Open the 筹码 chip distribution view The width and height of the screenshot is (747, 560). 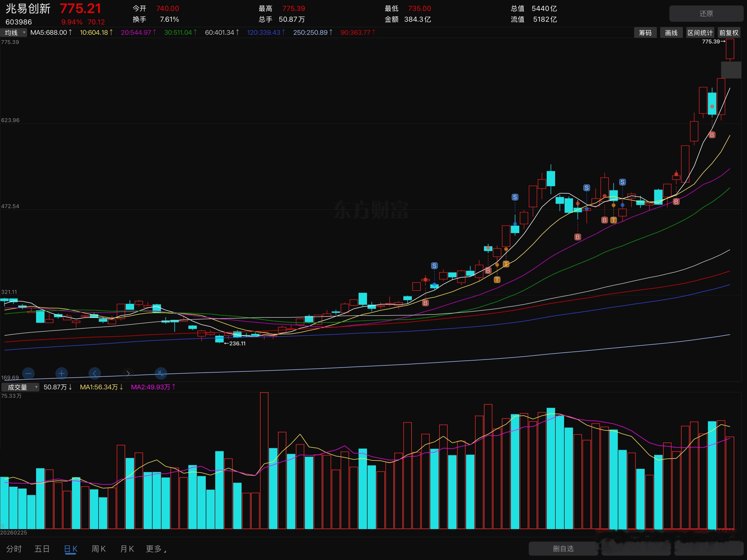(645, 32)
